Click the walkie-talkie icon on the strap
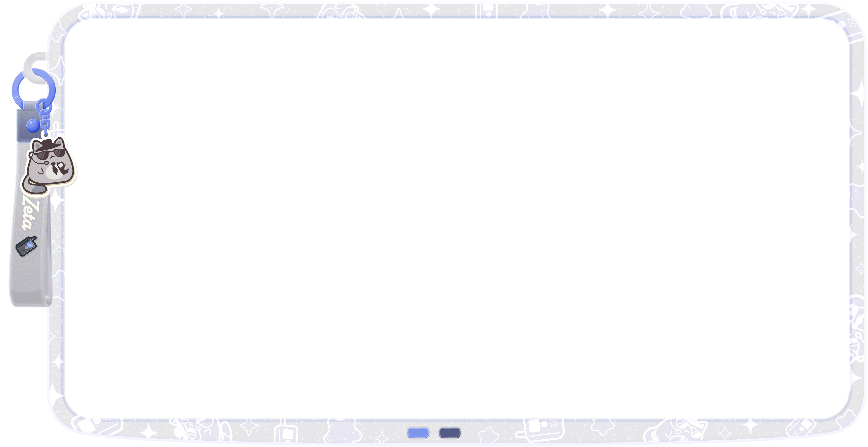The height and width of the screenshot is (447, 868). (x=26, y=246)
